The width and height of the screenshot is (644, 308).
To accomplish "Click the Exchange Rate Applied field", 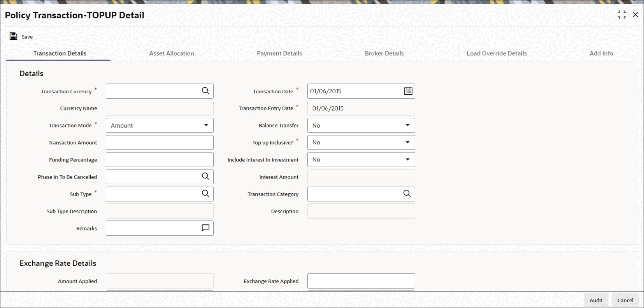I will pyautogui.click(x=361, y=281).
